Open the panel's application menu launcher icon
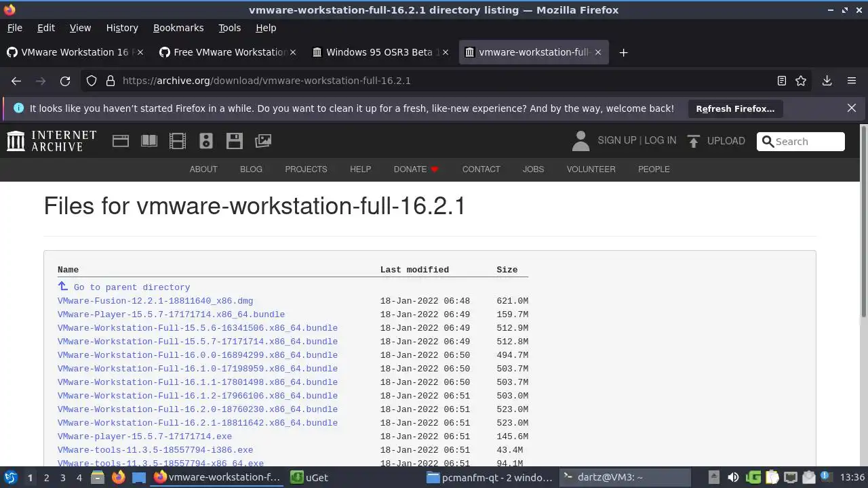Image resolution: width=868 pixels, height=488 pixels. pos(10,477)
